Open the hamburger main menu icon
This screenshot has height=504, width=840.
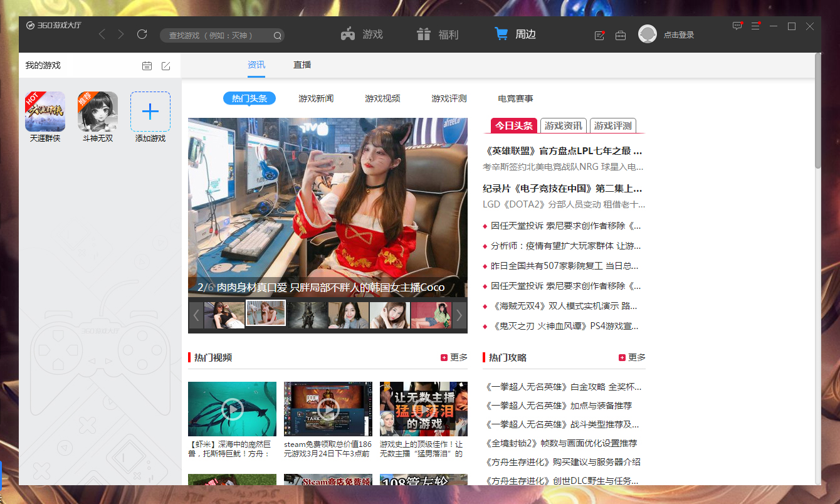[755, 26]
